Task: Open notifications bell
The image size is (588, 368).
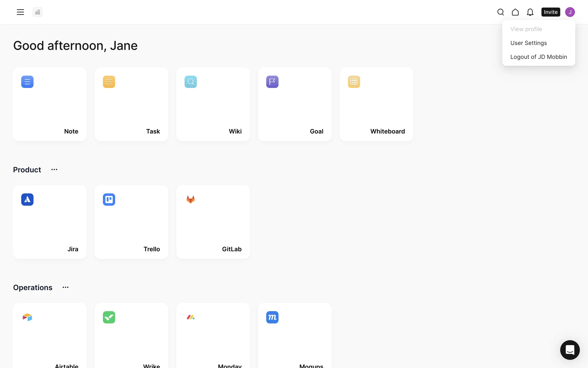Action: (530, 12)
